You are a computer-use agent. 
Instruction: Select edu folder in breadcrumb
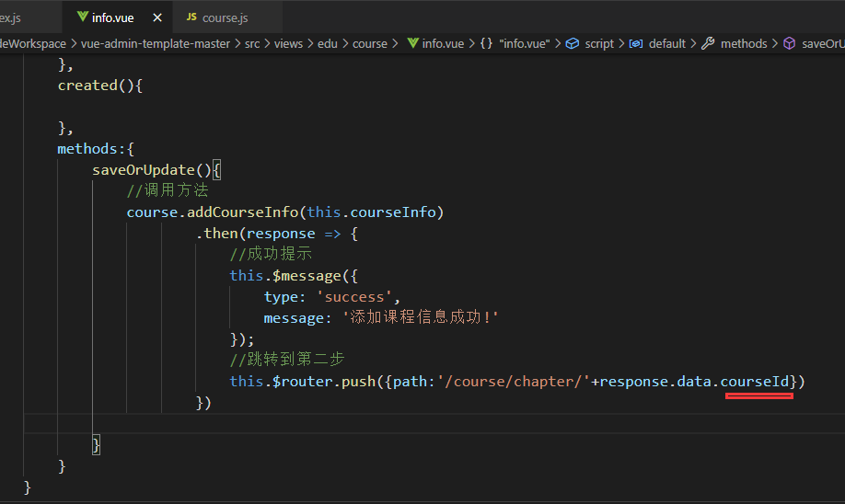(327, 43)
